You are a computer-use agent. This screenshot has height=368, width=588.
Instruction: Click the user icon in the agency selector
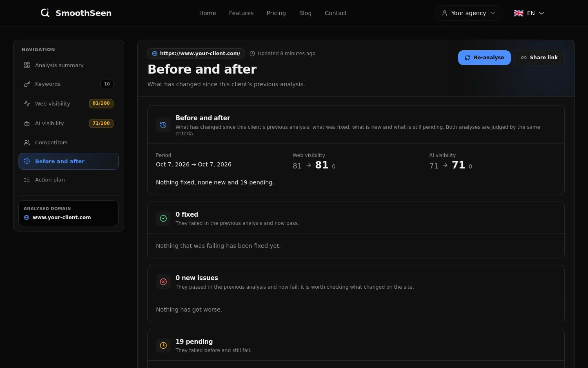[x=445, y=13]
